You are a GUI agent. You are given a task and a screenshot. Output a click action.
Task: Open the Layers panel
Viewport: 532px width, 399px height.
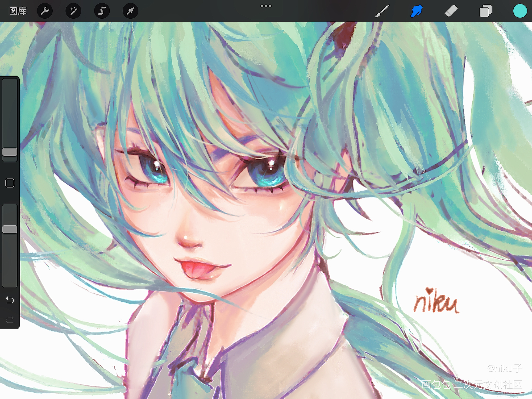pos(485,11)
